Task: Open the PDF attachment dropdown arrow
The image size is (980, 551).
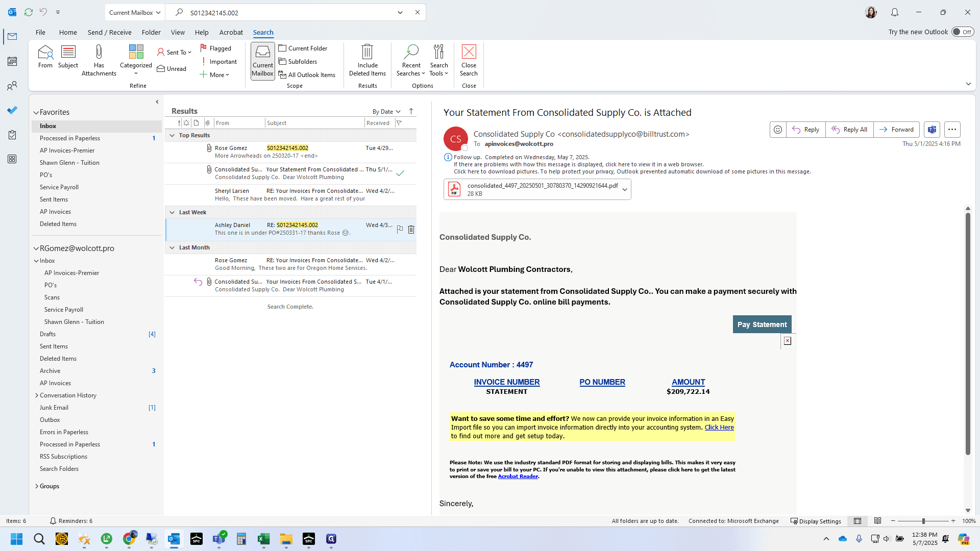Action: [624, 189]
